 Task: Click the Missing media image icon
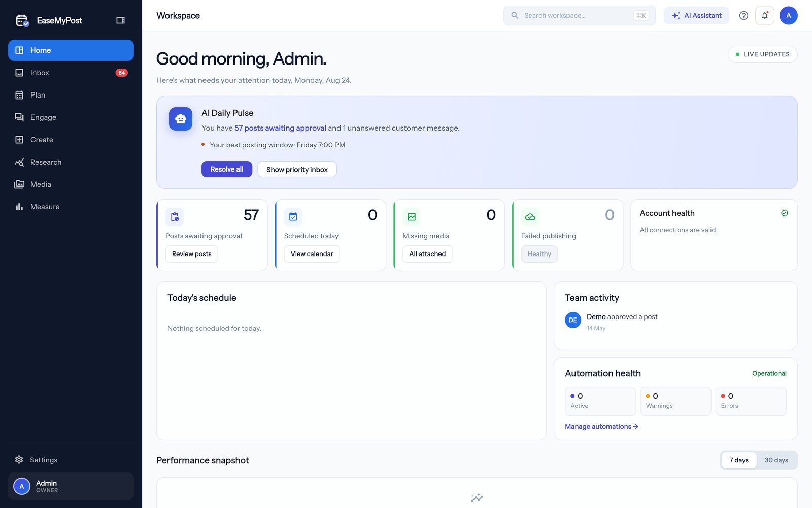pyautogui.click(x=412, y=217)
